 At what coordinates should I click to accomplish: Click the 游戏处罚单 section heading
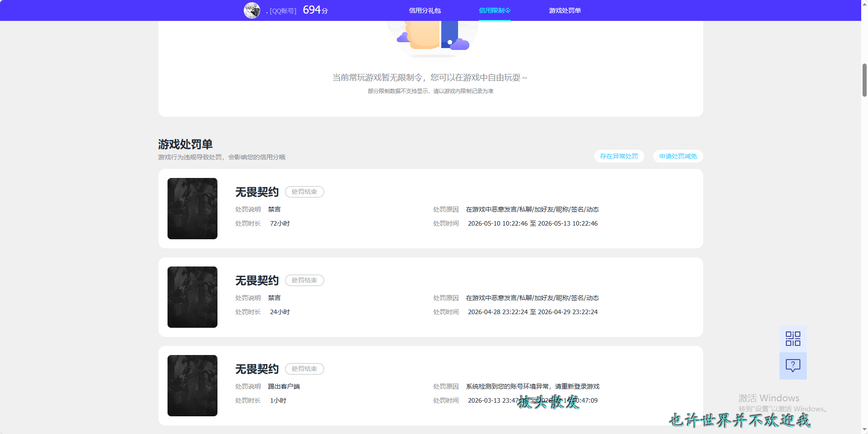point(185,144)
